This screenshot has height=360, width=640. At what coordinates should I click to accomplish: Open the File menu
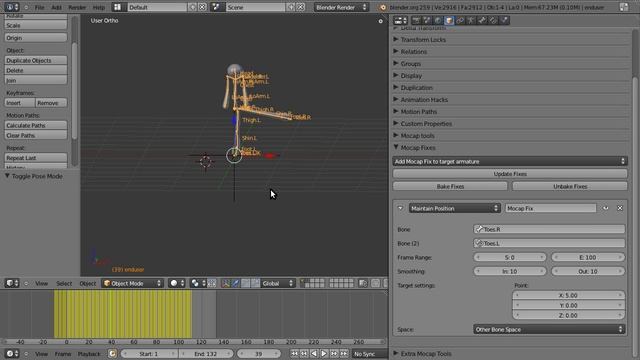[x=39, y=7]
